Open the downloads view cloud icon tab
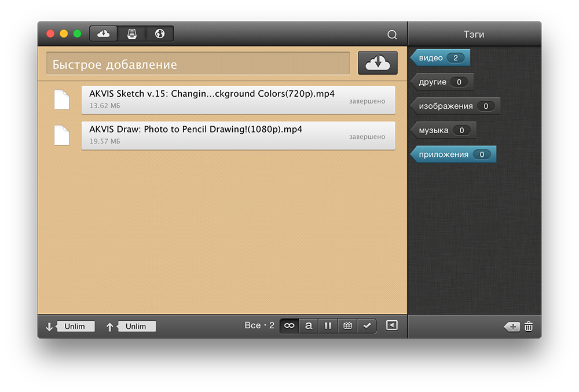This screenshot has width=579, height=392. (104, 34)
